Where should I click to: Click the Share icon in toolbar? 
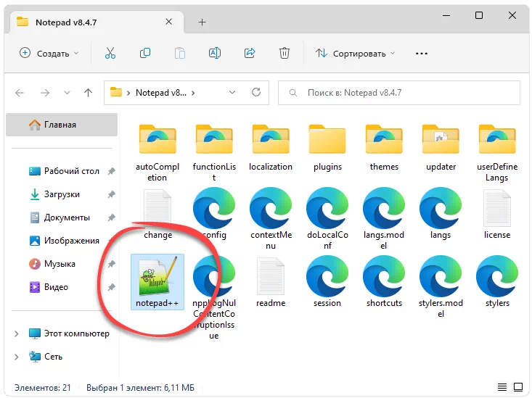(x=250, y=53)
